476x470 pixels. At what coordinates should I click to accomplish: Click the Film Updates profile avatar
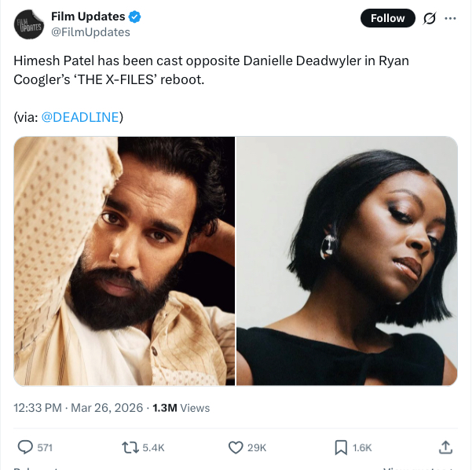(29, 24)
